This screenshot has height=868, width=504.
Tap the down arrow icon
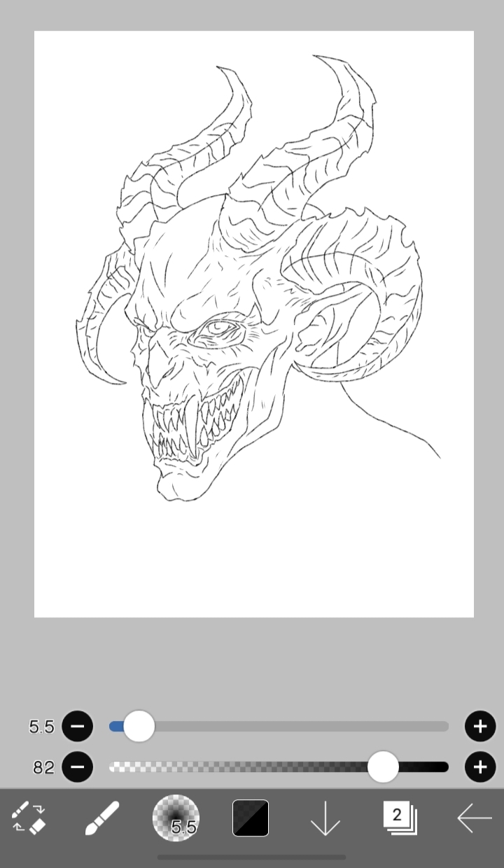point(325,818)
